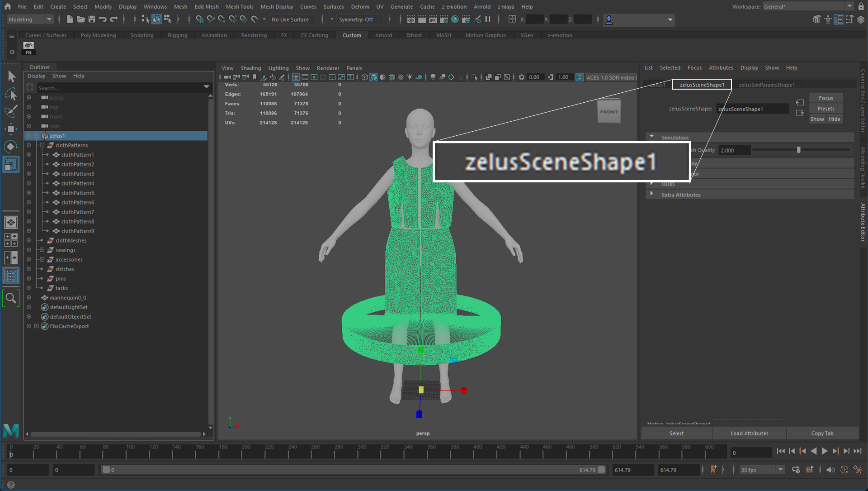Switch to four view layout
The height and width of the screenshot is (491, 868).
click(11, 240)
